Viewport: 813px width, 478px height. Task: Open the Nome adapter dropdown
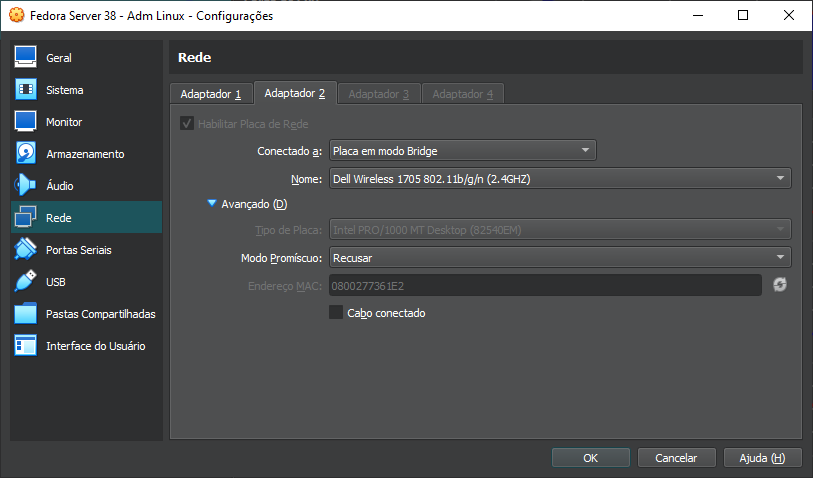(560, 178)
